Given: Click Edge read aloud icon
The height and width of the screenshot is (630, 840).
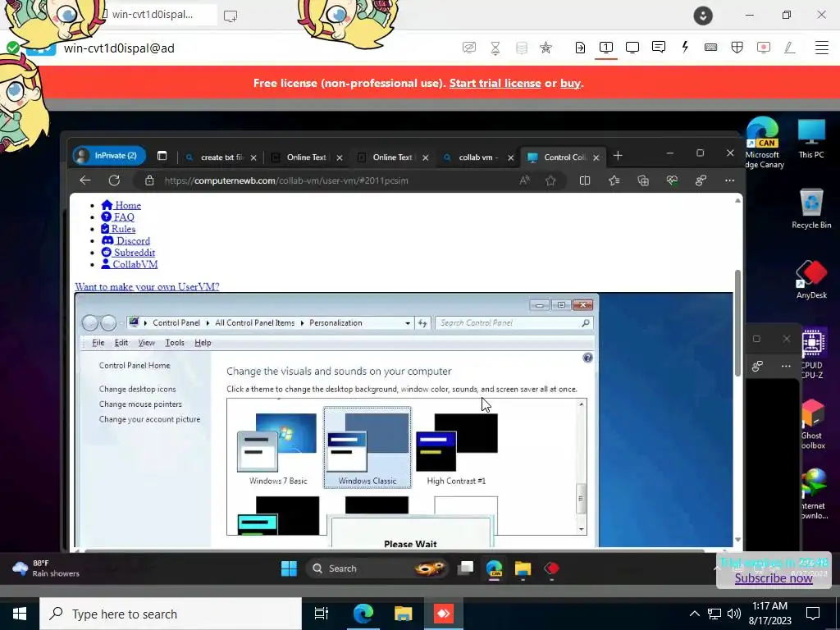Looking at the screenshot, I should [x=524, y=180].
